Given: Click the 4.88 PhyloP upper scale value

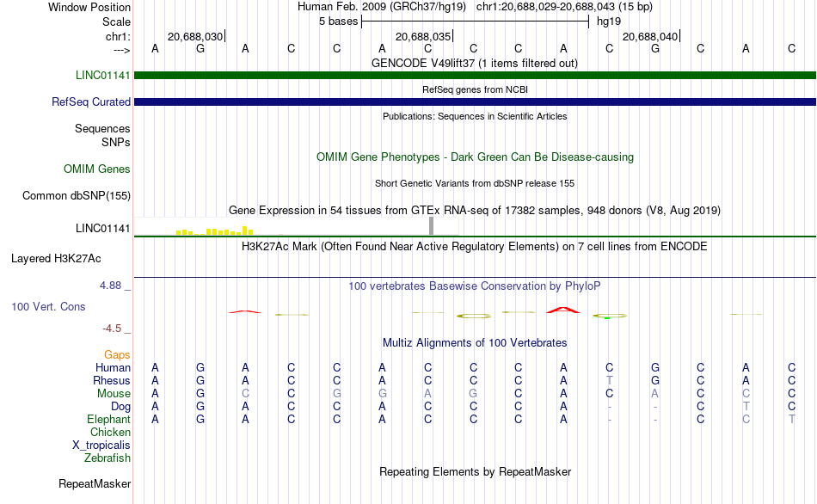Looking at the screenshot, I should click(110, 286).
